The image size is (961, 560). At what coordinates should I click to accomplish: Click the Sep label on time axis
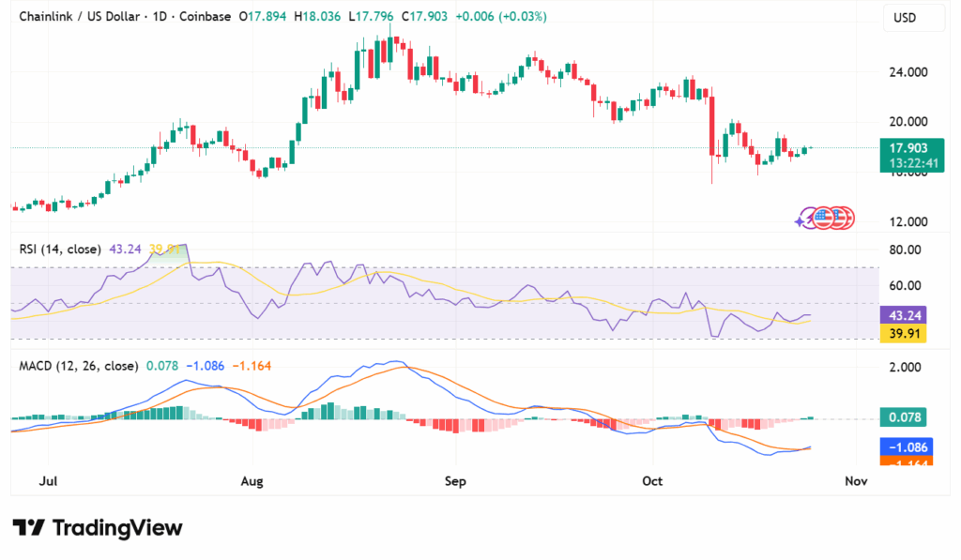pos(455,481)
